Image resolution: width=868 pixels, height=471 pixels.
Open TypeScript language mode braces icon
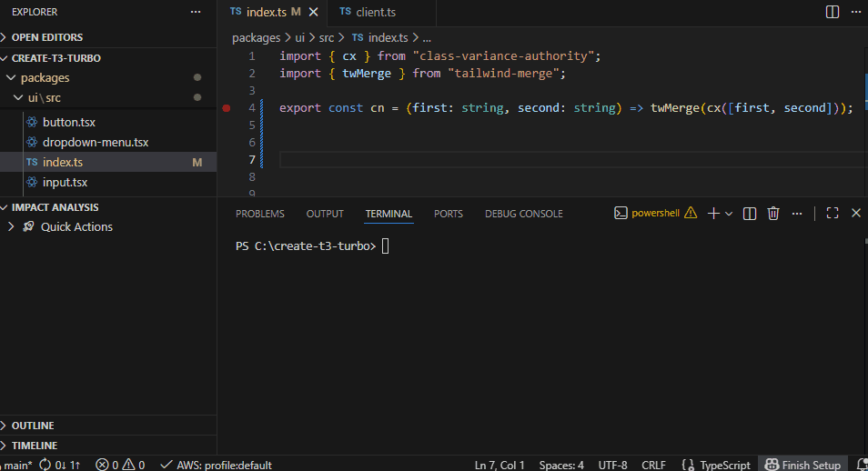click(x=688, y=465)
